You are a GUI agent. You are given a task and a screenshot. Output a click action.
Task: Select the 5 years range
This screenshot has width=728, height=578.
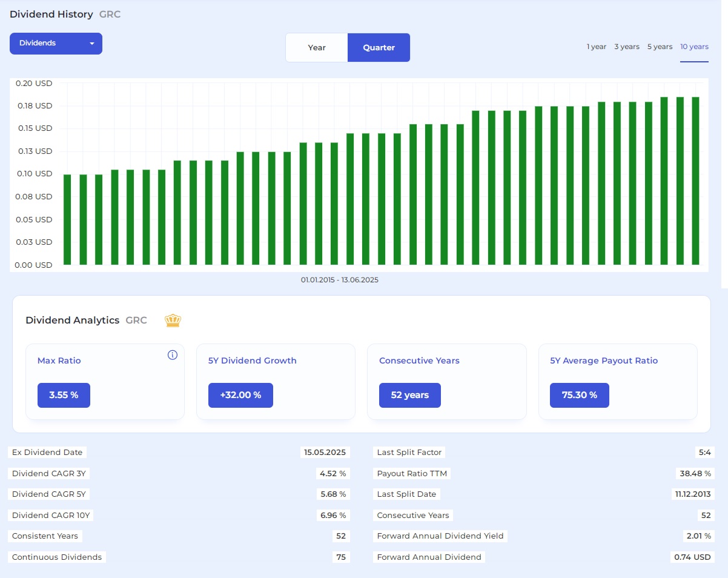click(660, 47)
